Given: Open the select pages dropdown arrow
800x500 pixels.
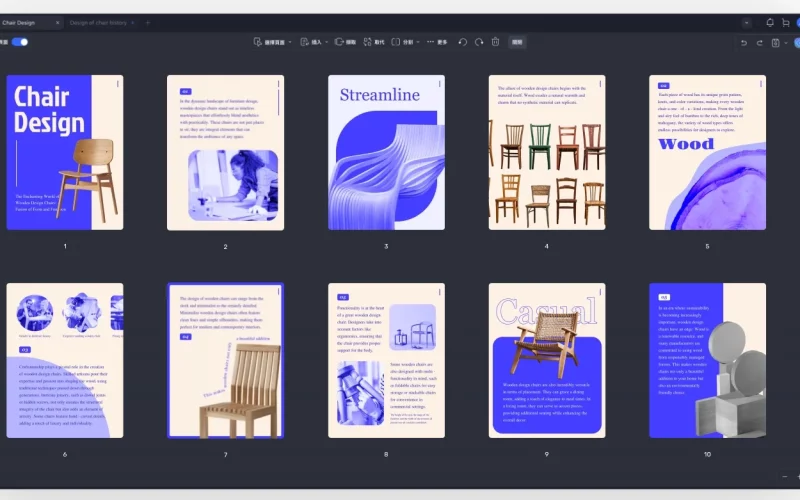Looking at the screenshot, I should pos(290,42).
